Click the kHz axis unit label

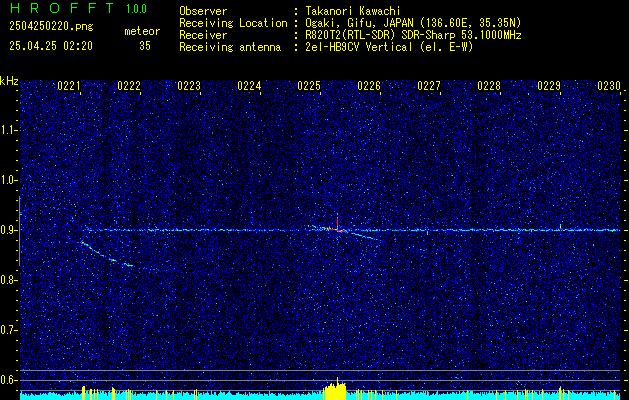(x=9, y=81)
